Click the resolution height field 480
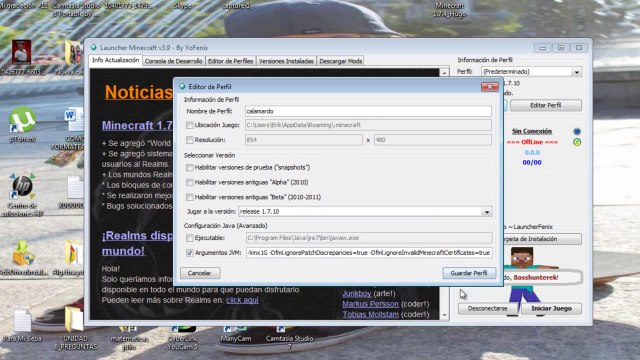 [433, 140]
